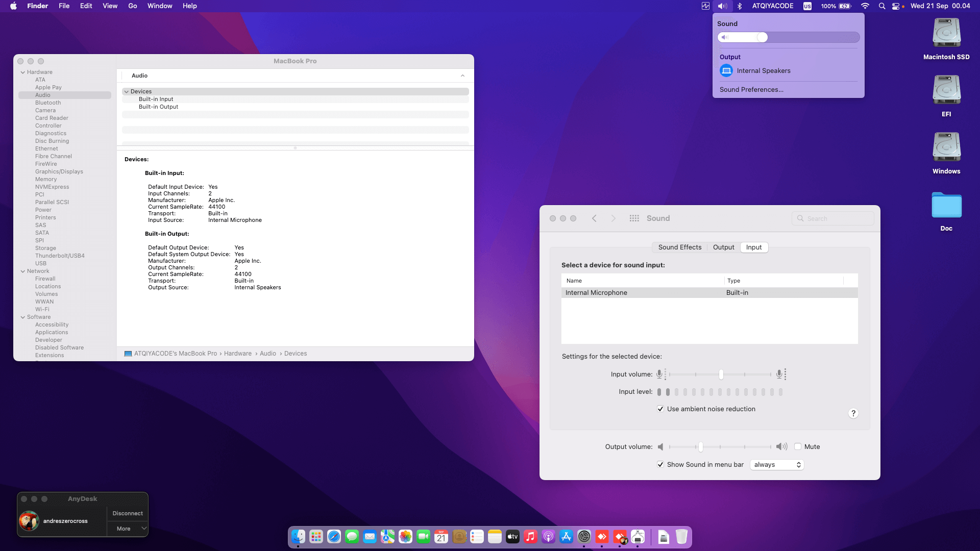Uncheck Show Sound in menu bar
Screen dimensions: 980x551
(x=660, y=465)
